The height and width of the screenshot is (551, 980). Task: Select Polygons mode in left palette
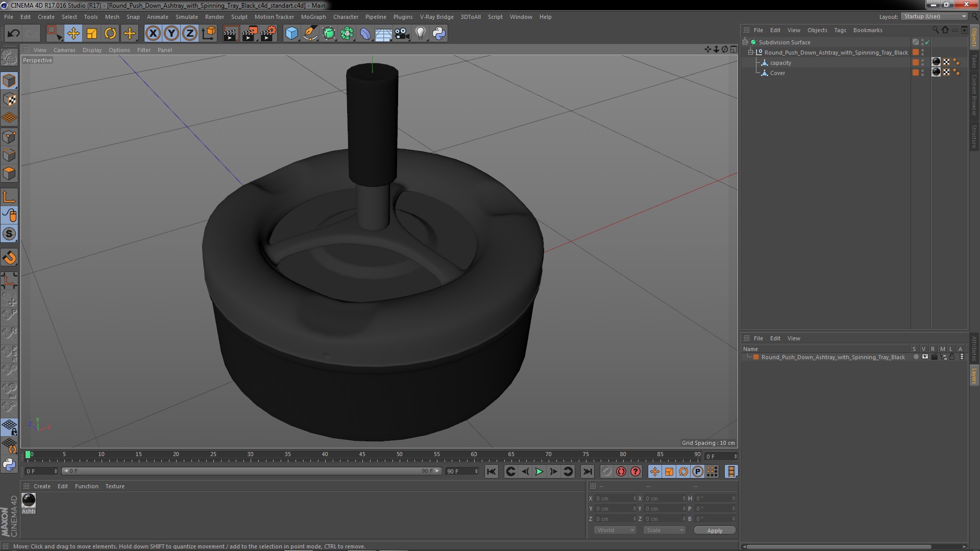(9, 173)
